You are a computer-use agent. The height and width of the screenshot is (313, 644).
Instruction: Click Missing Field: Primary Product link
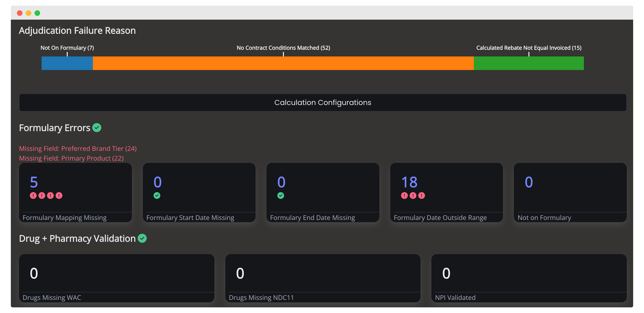[71, 158]
